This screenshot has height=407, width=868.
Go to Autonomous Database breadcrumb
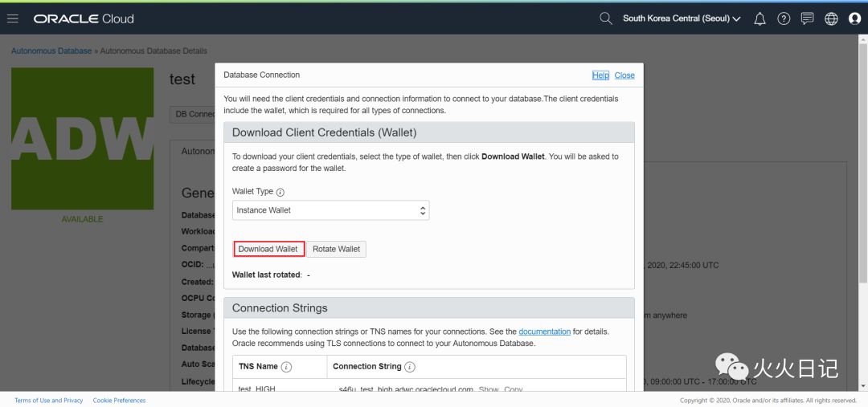[x=51, y=51]
